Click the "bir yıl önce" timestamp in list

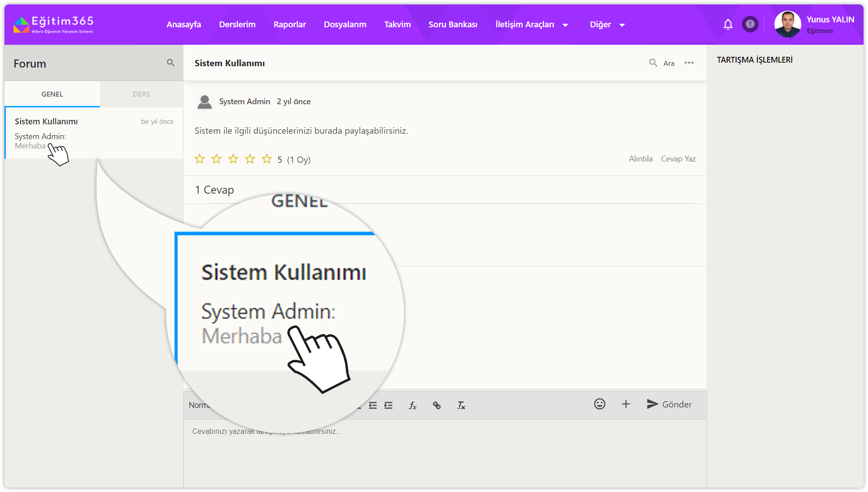click(x=157, y=122)
